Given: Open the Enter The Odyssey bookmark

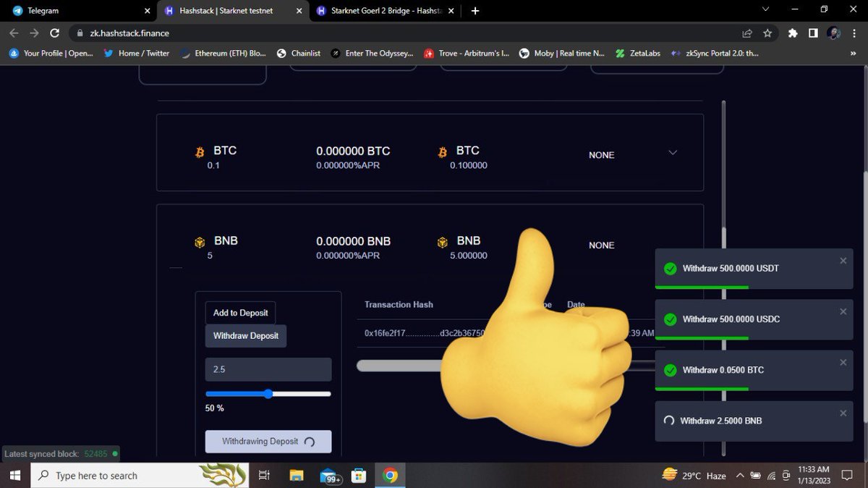Looking at the screenshot, I should pos(373,53).
